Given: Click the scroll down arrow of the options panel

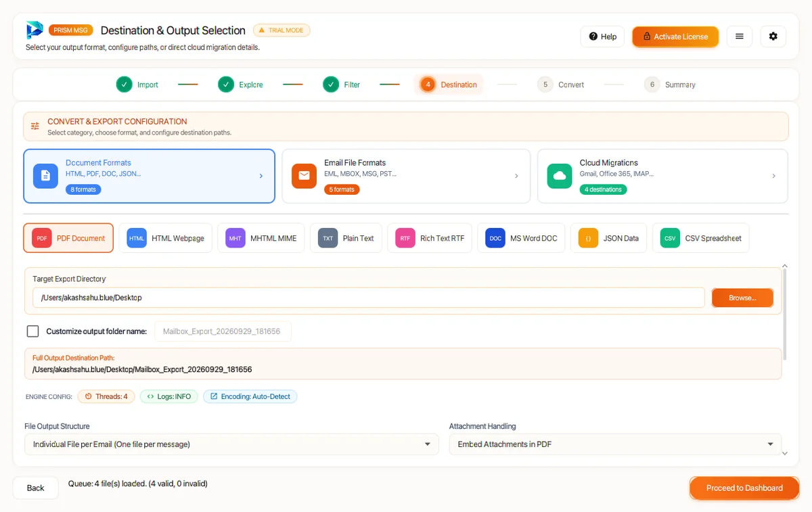Looking at the screenshot, I should click(785, 454).
